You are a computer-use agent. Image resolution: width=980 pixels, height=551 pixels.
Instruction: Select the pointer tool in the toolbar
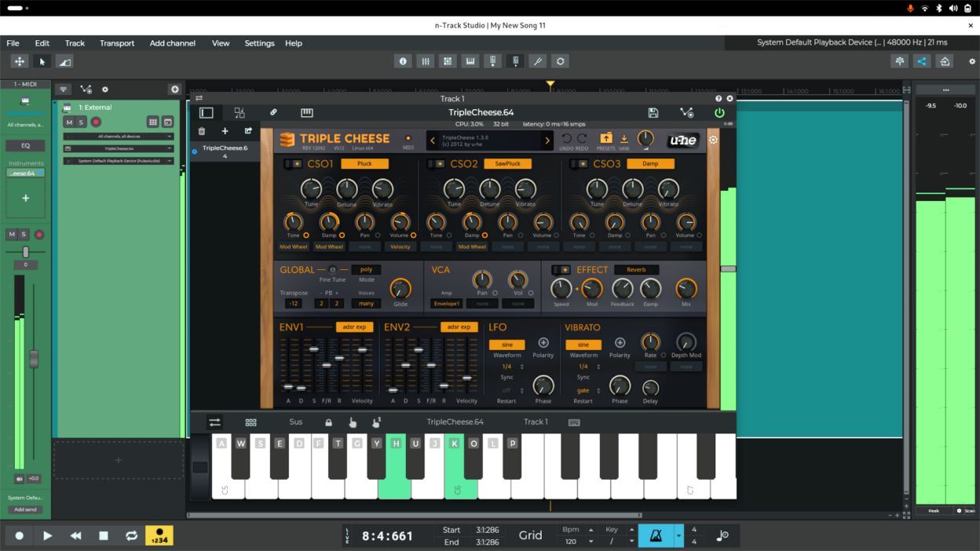coord(42,61)
